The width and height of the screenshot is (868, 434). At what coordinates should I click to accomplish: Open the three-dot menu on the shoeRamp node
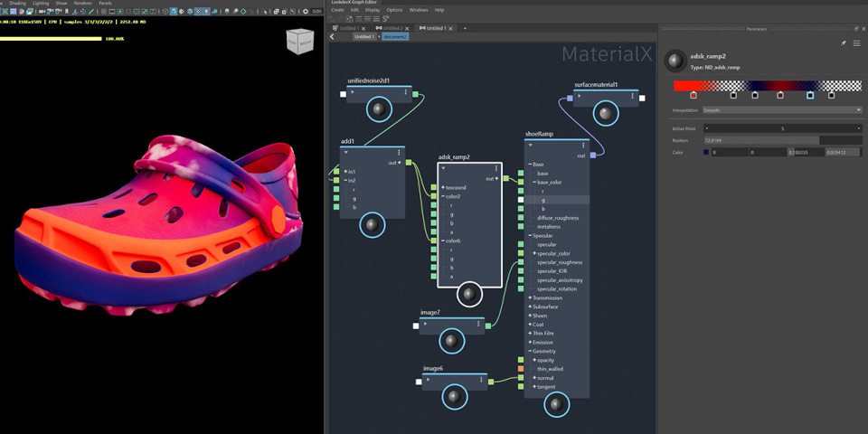(x=584, y=145)
